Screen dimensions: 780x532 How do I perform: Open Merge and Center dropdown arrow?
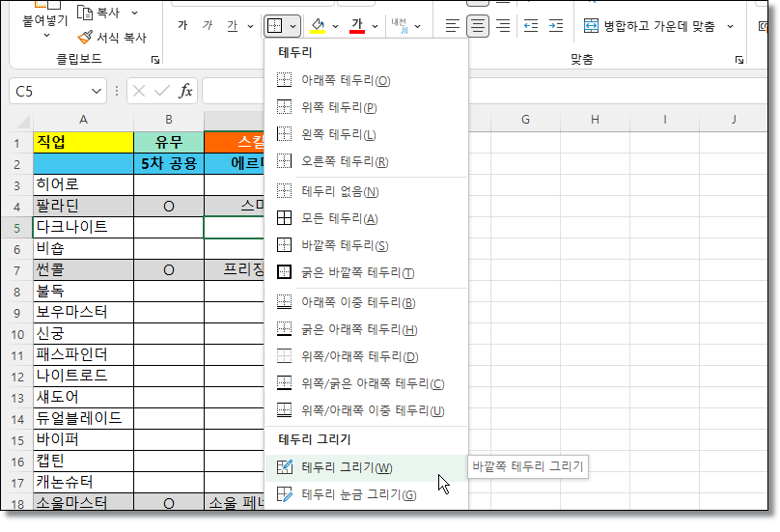point(730,26)
